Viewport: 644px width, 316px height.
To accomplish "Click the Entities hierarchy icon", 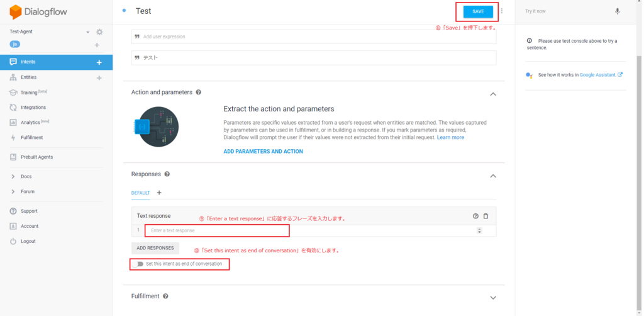I will [x=13, y=77].
